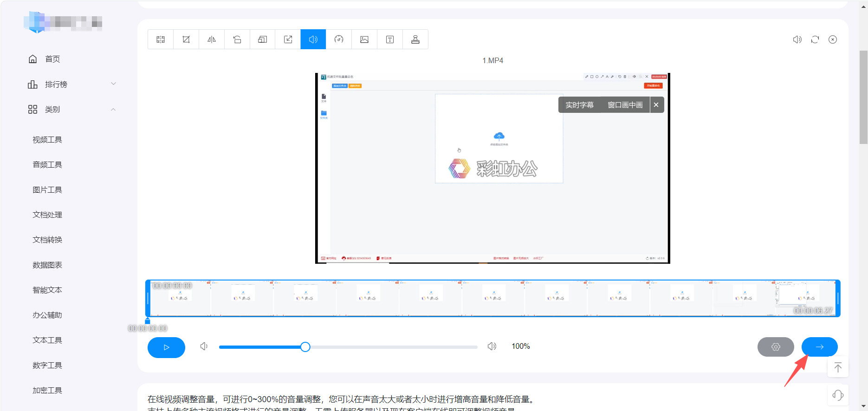The height and width of the screenshot is (411, 868).
Task: Select the image overlay tool
Action: (364, 39)
